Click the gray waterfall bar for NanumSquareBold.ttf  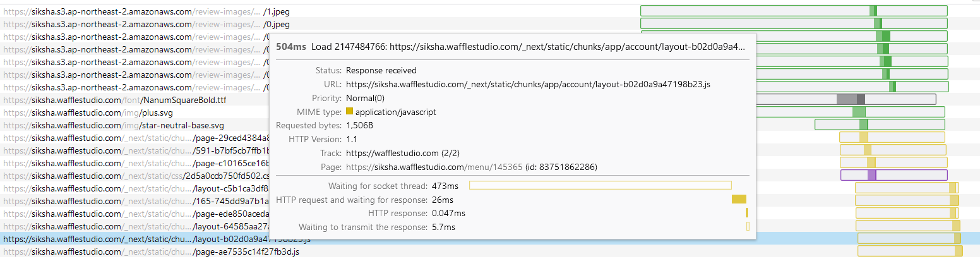pyautogui.click(x=845, y=99)
